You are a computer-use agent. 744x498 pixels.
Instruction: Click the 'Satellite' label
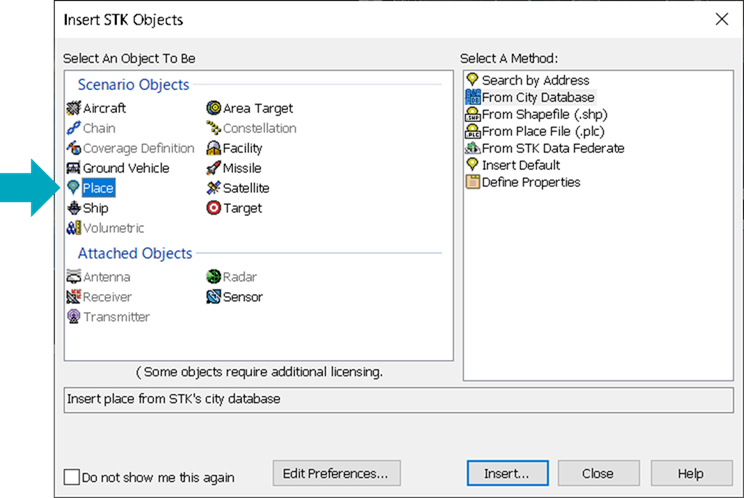click(x=246, y=188)
